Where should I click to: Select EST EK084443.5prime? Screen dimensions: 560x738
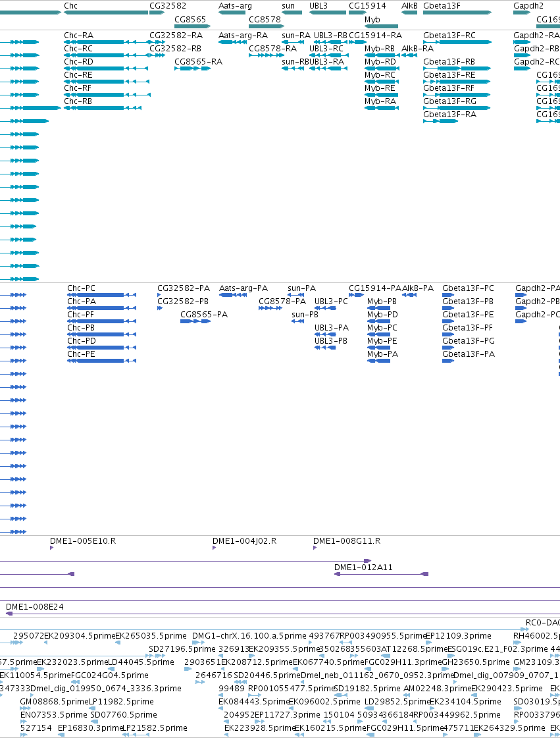click(253, 702)
